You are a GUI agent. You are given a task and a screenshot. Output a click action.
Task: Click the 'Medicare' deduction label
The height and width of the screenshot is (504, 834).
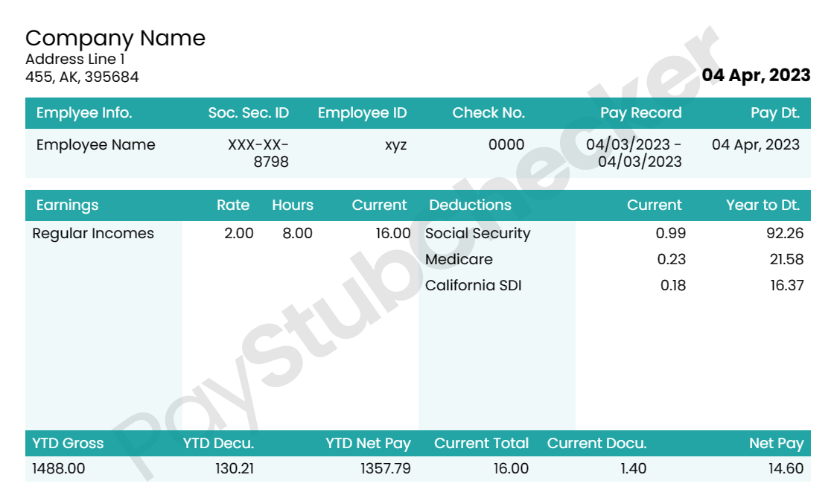459,259
